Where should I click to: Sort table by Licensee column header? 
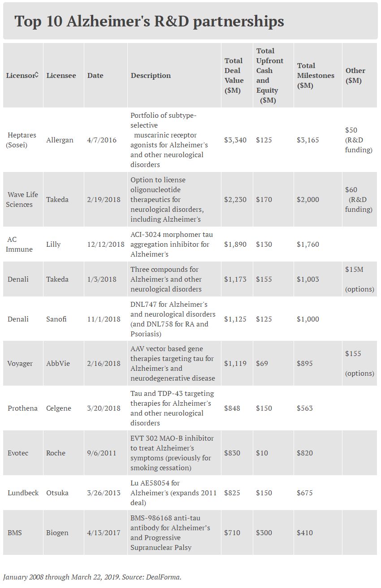tap(61, 75)
